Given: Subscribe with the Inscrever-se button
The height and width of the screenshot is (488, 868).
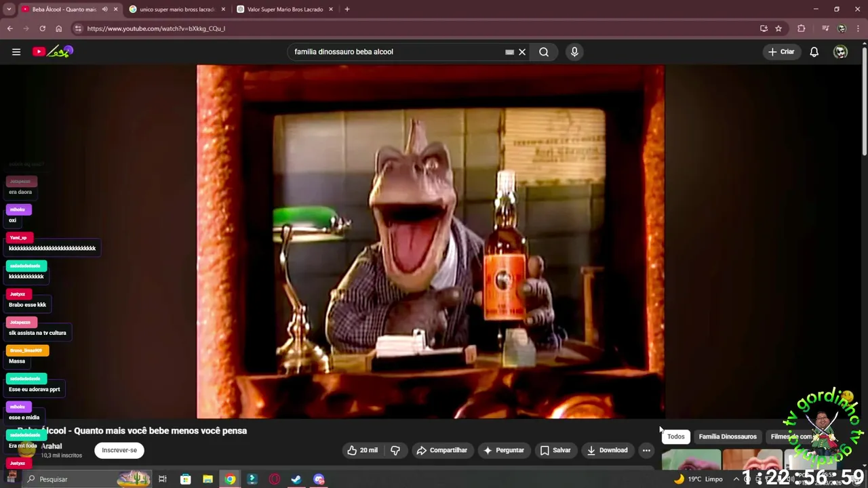Looking at the screenshot, I should tap(119, 450).
